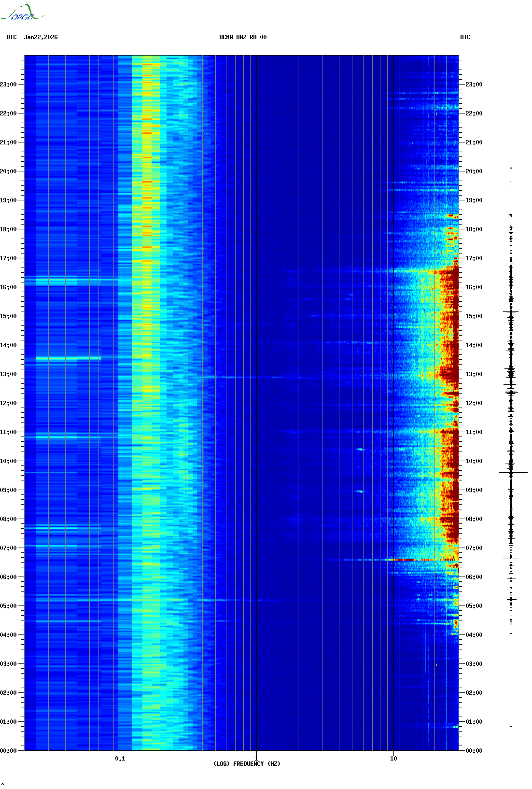This screenshot has width=532, height=789.
Task: Click the UTC label at top left
Action: click(12, 37)
